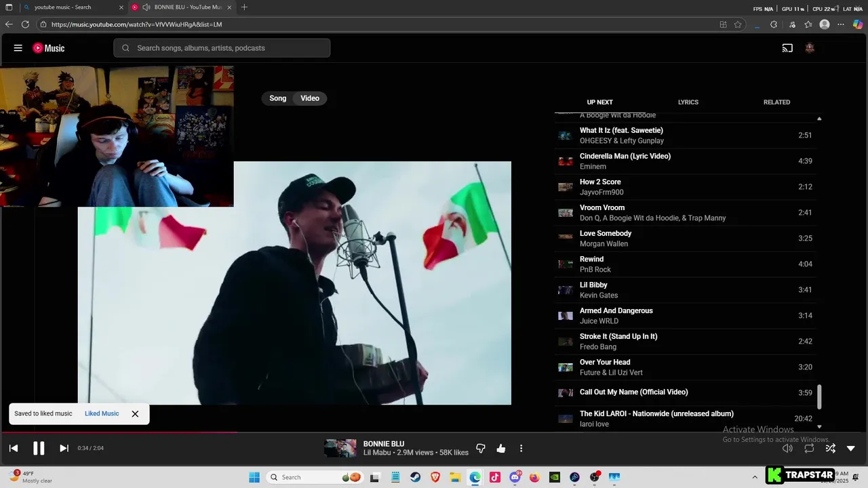Switch to the RELATED tab

[x=776, y=102]
